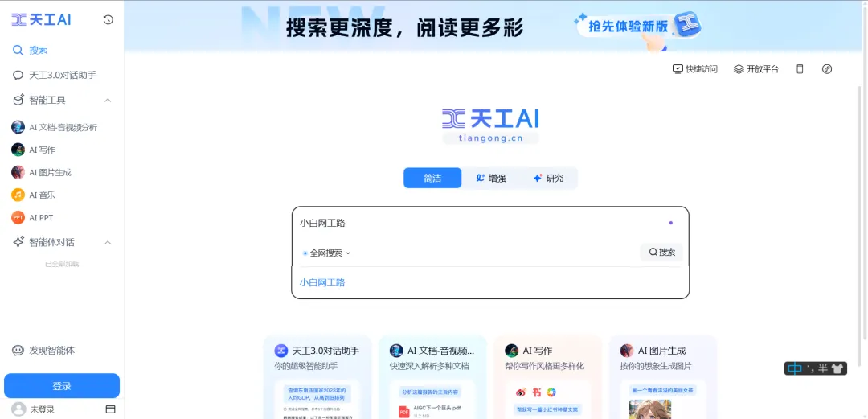Screen dimensions: 868x419
Task: Click the blue 登录 button
Action: click(62, 386)
